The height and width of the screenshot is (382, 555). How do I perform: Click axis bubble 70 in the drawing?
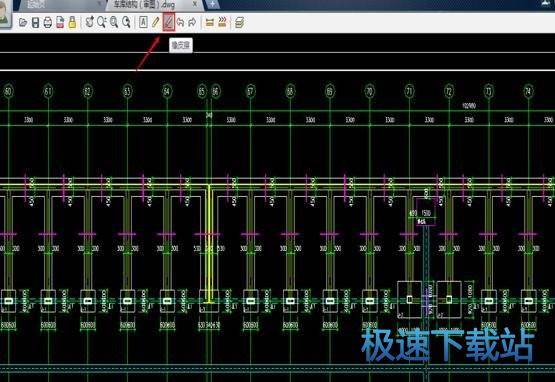click(370, 92)
